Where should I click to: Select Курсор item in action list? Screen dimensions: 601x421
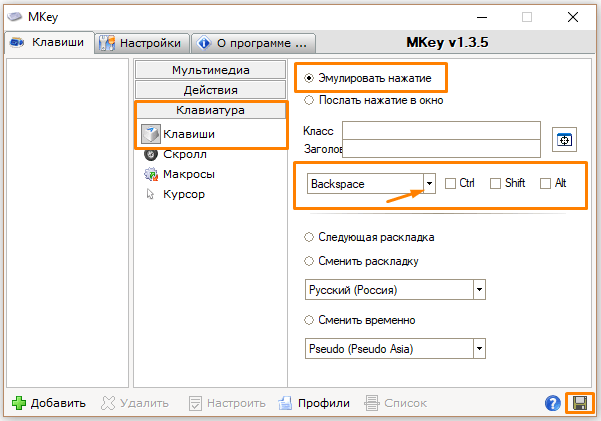pos(184,194)
